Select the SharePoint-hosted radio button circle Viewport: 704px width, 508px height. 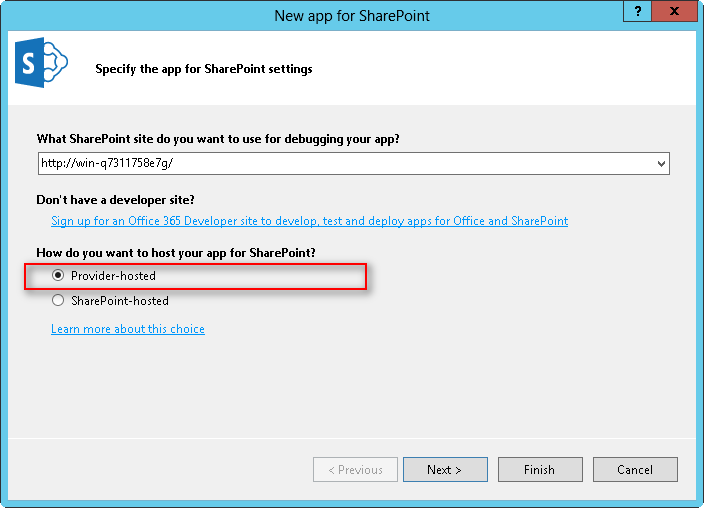coord(58,301)
